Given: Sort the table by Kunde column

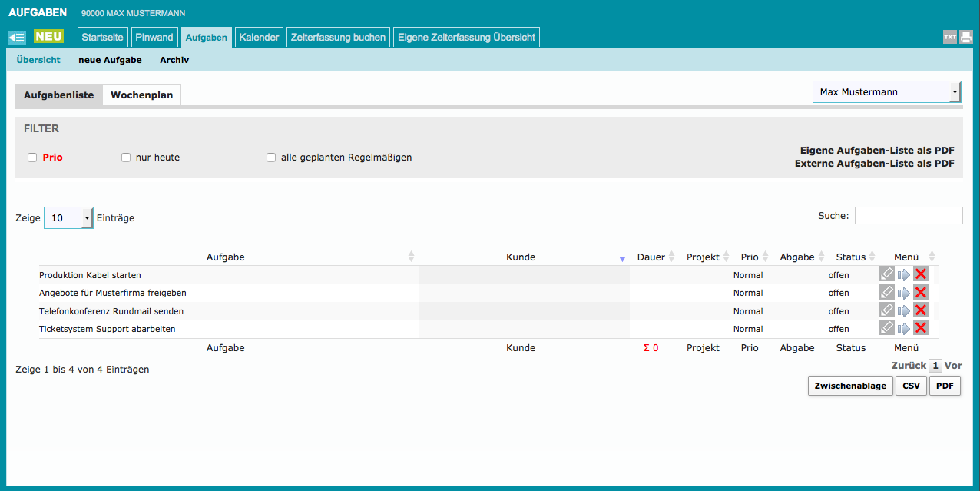Looking at the screenshot, I should (x=521, y=257).
